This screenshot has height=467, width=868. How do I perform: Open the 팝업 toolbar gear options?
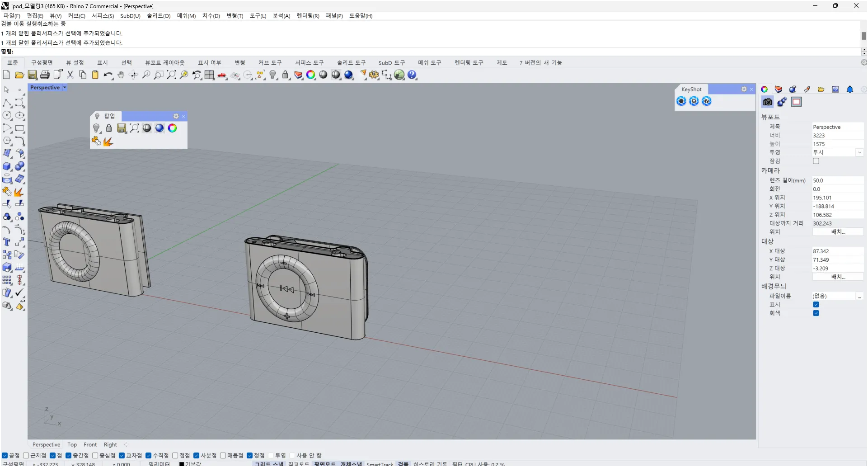176,116
